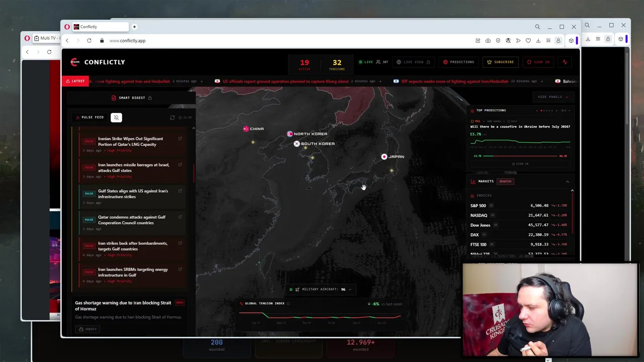Screen dimensions: 644x362
Task: Open tab search magnifier in title bar
Action: click(537, 27)
